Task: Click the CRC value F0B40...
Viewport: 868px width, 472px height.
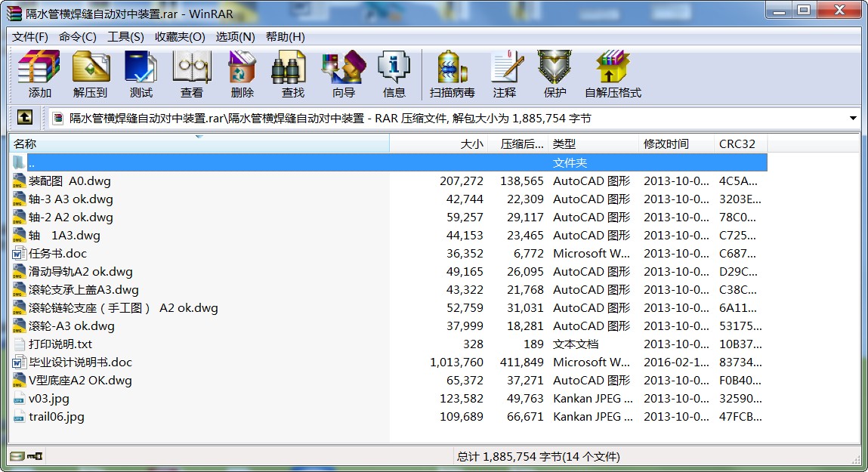Action: 740,381
